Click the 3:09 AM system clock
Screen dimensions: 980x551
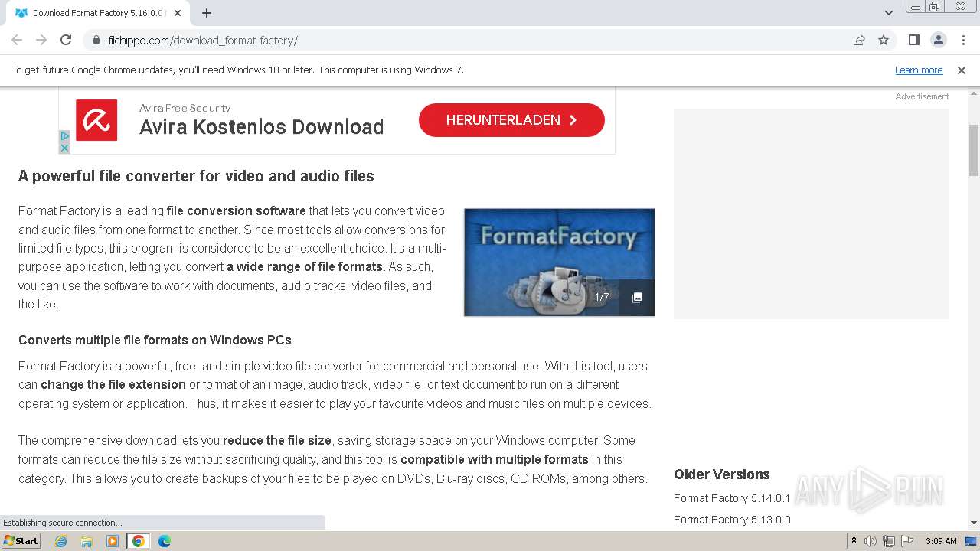click(x=941, y=541)
